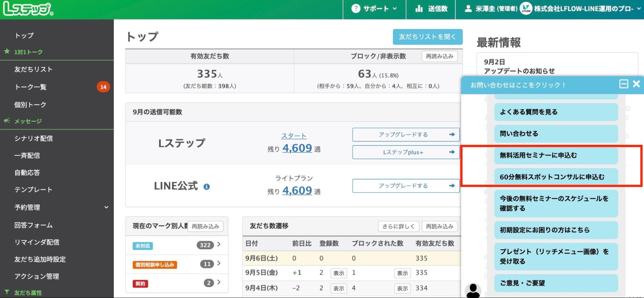Click the 未対応 mark label
The width and height of the screenshot is (644, 298).
point(143,246)
